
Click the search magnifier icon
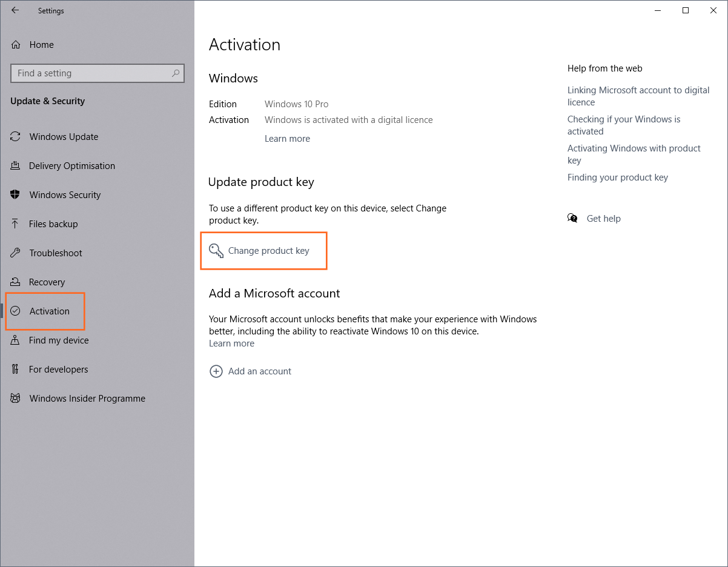(175, 73)
